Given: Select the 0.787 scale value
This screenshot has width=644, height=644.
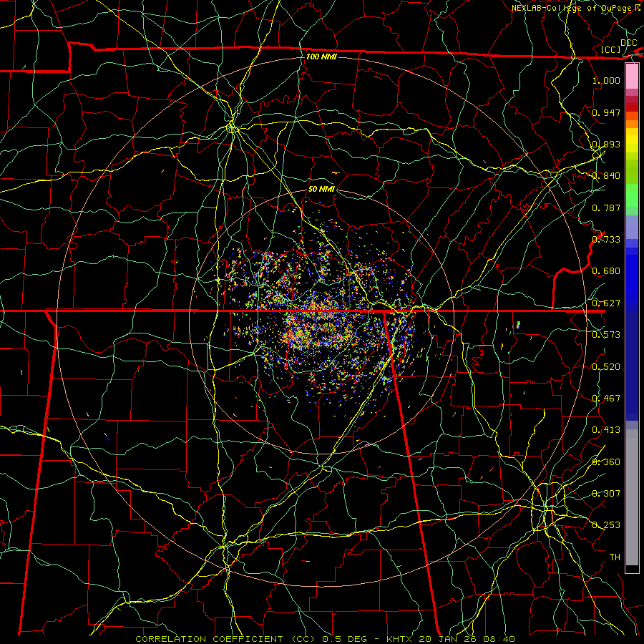Looking at the screenshot, I should coord(606,208).
